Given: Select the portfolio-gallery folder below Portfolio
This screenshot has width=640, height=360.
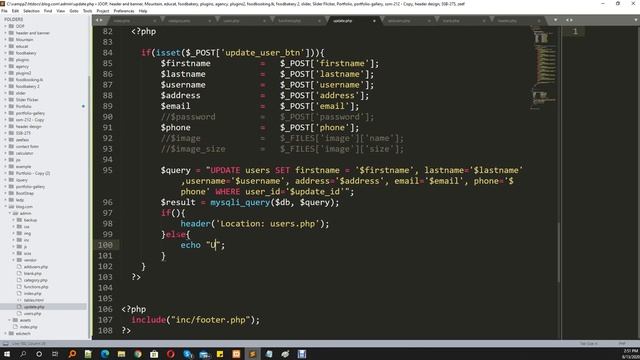Looking at the screenshot, I should coord(30,113).
